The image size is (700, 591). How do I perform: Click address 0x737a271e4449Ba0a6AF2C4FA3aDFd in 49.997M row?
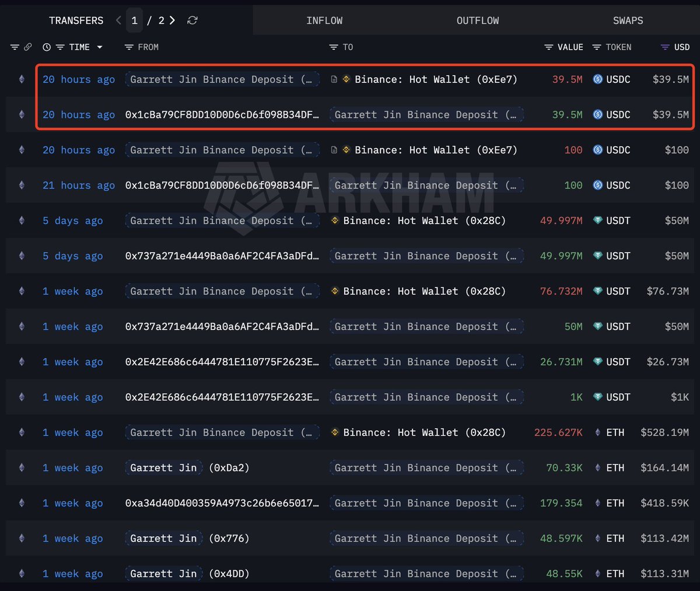(222, 256)
